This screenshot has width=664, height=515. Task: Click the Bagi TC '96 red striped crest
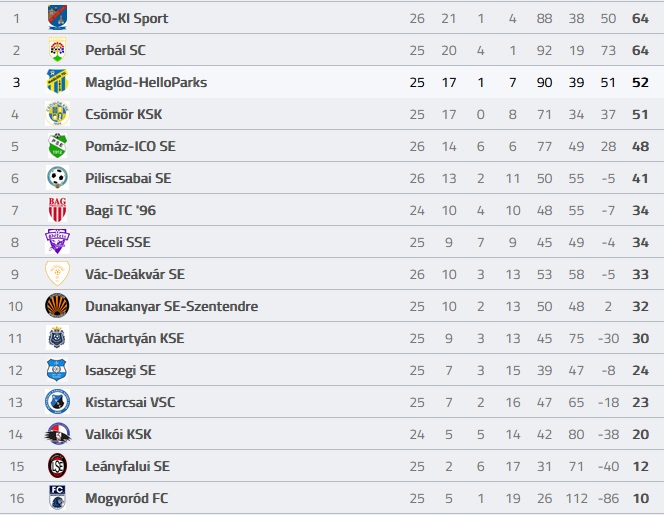[57, 210]
